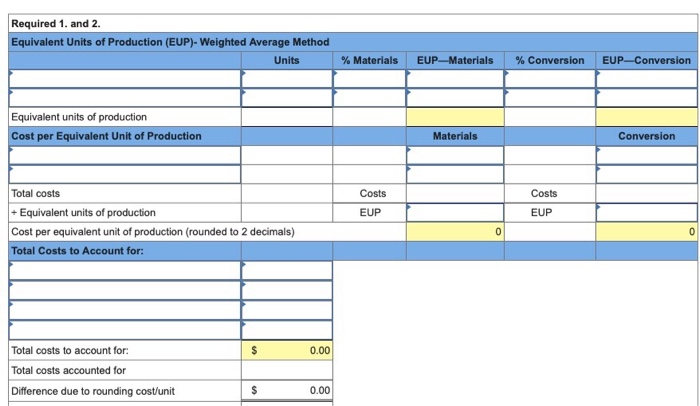This screenshot has width=700, height=406.
Task: Click the 'Cost per Equivalent Unit of Production' section header
Action: (106, 136)
